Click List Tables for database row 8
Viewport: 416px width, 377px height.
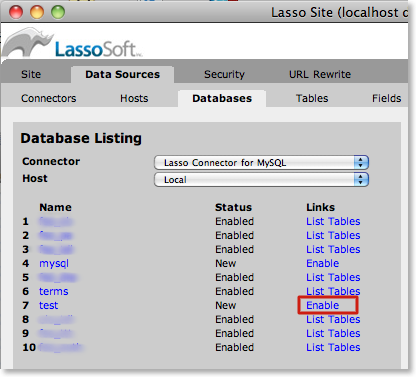pos(333,319)
